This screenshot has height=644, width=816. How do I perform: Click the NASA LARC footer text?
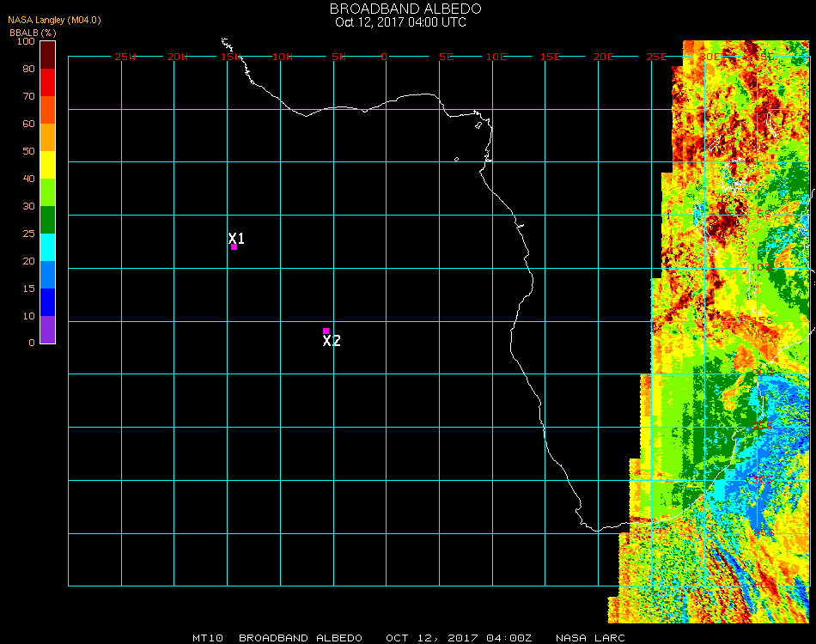590,638
